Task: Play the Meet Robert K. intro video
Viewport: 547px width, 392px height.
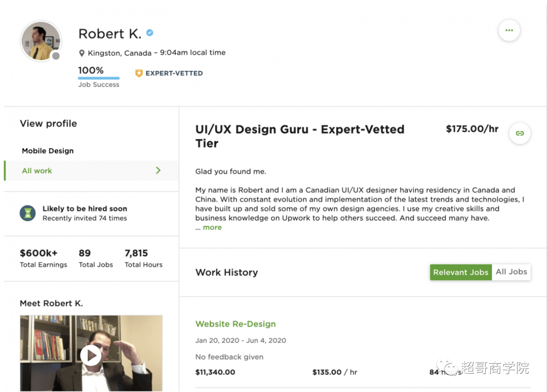Action: click(x=91, y=356)
